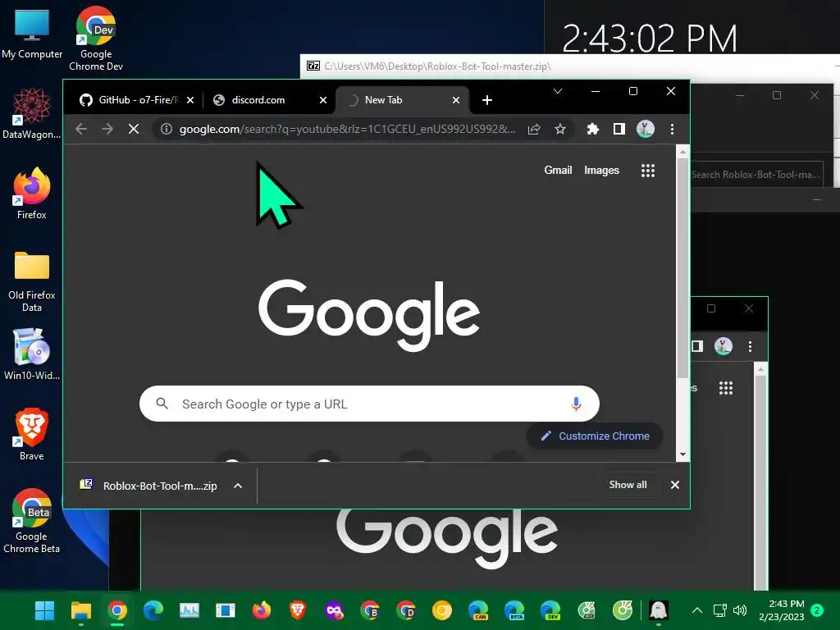
Task: Open the Google apps grid
Action: [x=648, y=171]
